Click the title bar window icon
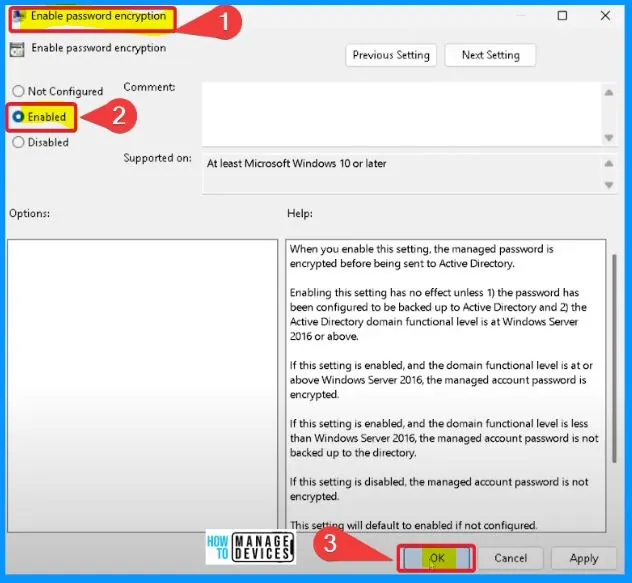Image resolution: width=632 pixels, height=583 pixels. [x=19, y=17]
